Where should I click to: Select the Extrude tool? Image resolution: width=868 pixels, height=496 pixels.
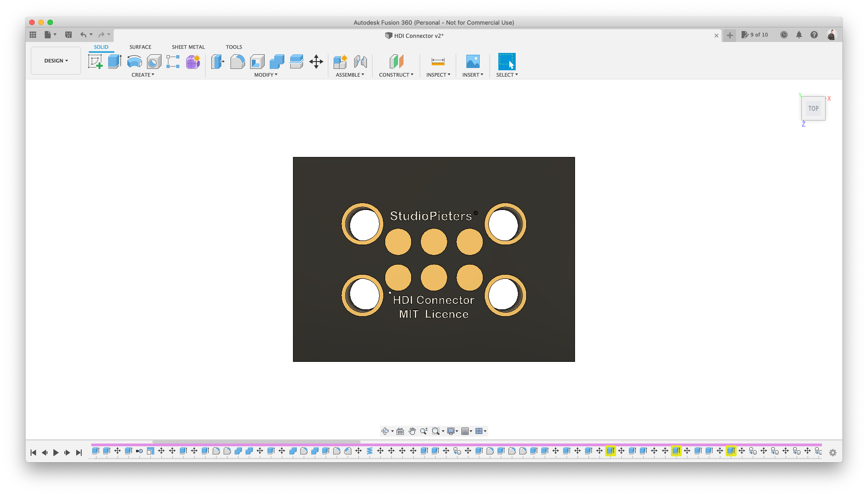(115, 62)
